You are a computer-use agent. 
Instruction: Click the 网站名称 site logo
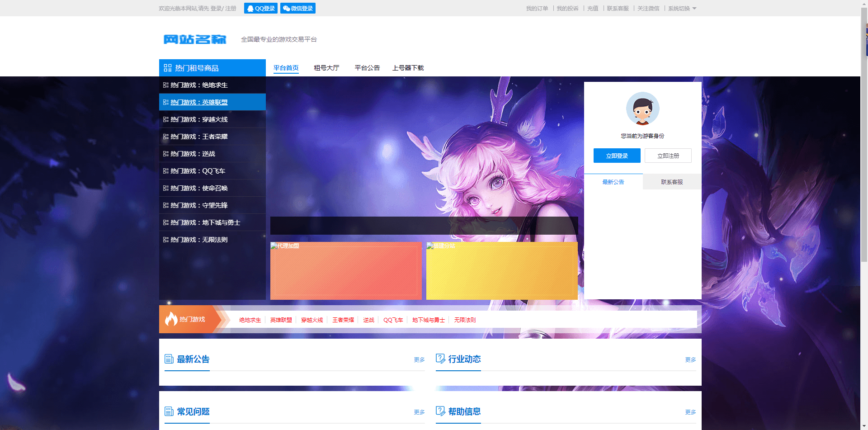[195, 39]
